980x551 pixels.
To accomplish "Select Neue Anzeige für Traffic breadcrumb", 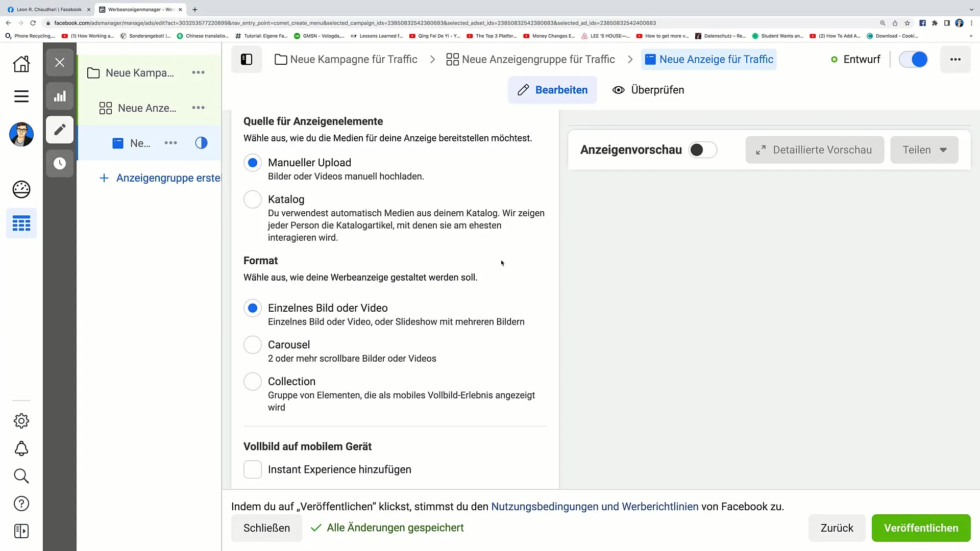I will (709, 59).
